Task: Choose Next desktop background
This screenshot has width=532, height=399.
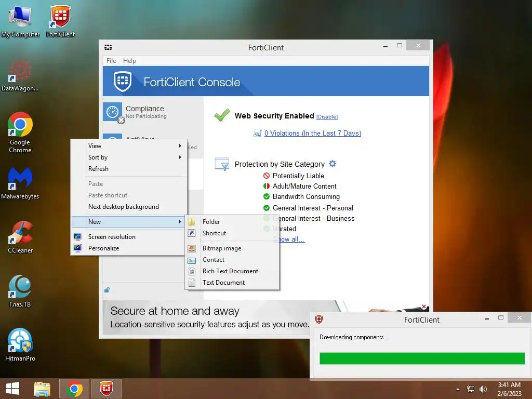Action: [x=129, y=207]
